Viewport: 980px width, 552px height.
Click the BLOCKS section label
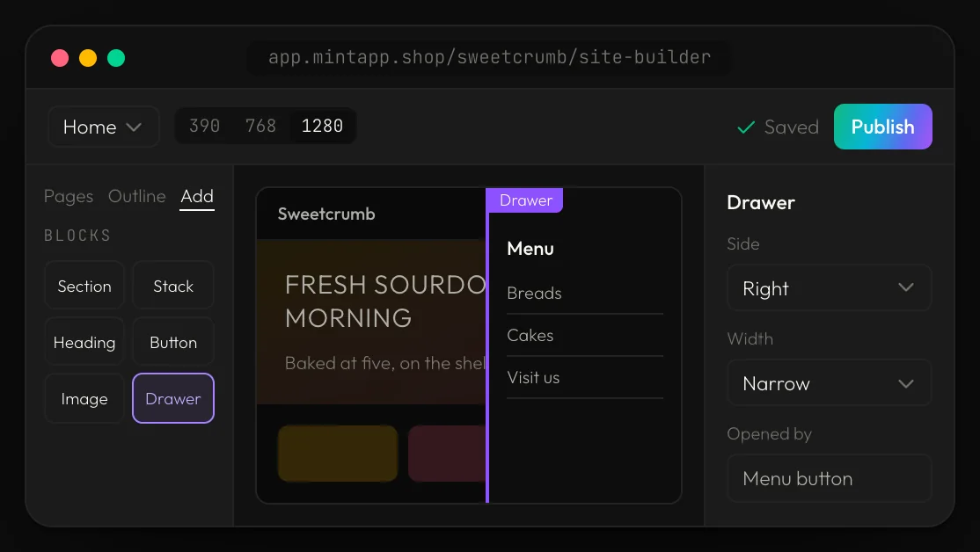(x=77, y=236)
